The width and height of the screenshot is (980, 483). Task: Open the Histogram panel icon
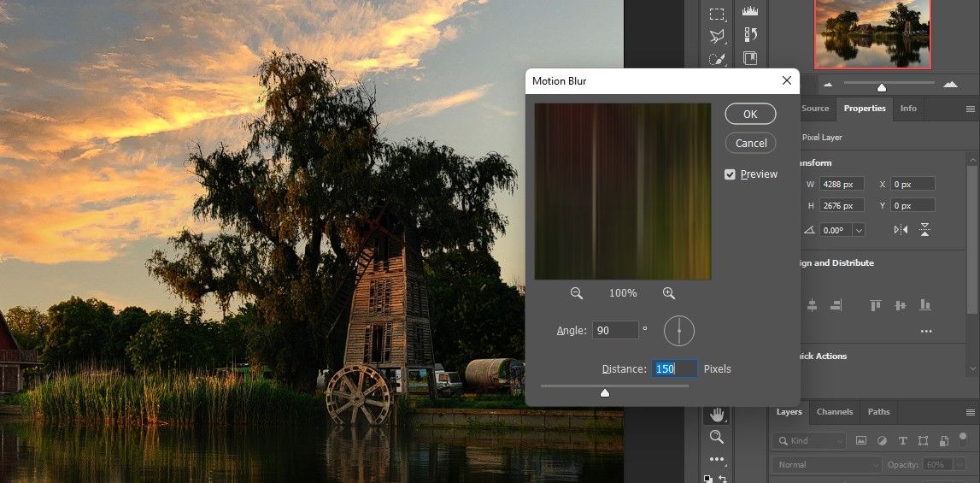pos(750,10)
